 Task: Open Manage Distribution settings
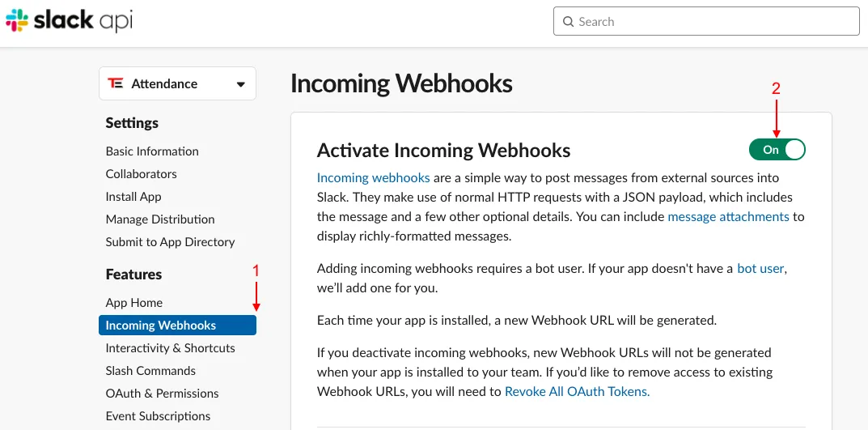click(x=160, y=219)
